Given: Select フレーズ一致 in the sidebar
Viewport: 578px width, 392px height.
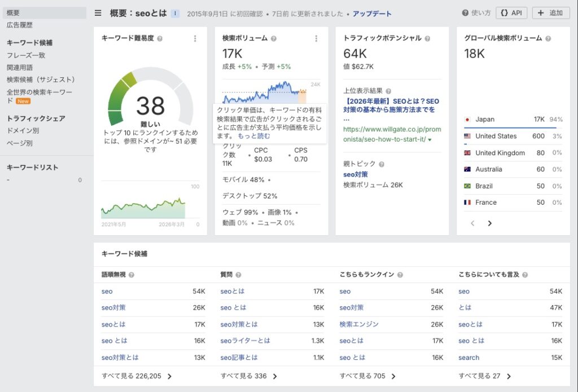Looking at the screenshot, I should click(x=26, y=55).
